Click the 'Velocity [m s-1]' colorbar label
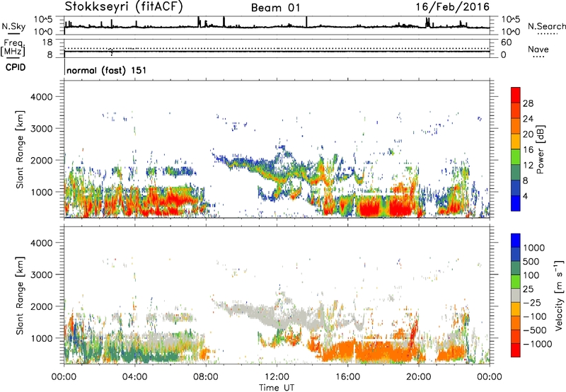The width and height of the screenshot is (566, 392). [x=559, y=295]
